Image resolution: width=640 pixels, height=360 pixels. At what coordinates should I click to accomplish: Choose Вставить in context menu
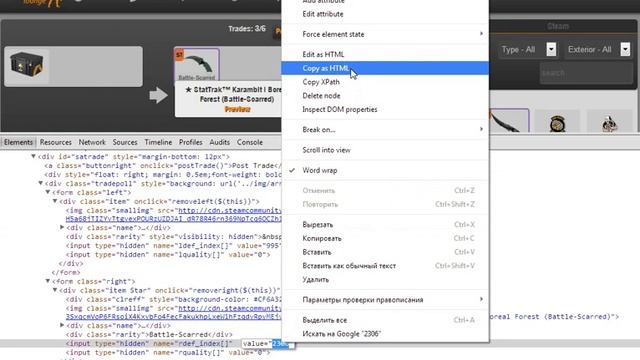point(385,252)
